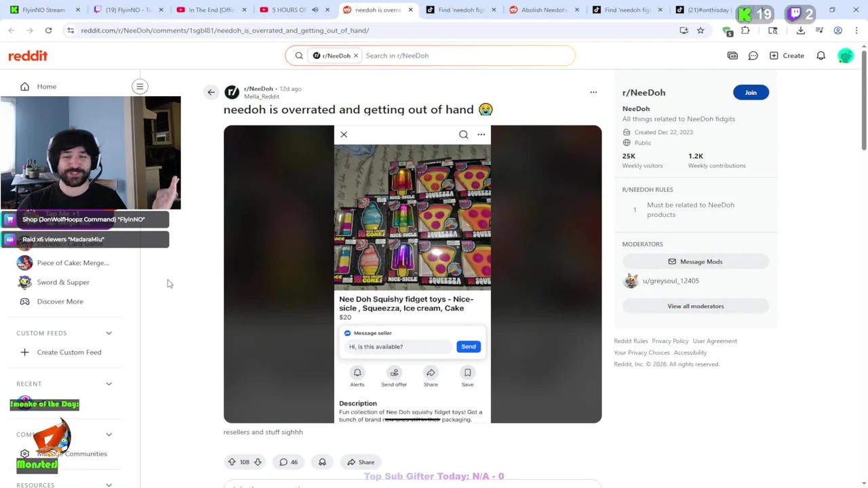Viewport: 868px width, 488px height.
Task: Open the post's 46 comments
Action: (x=289, y=462)
